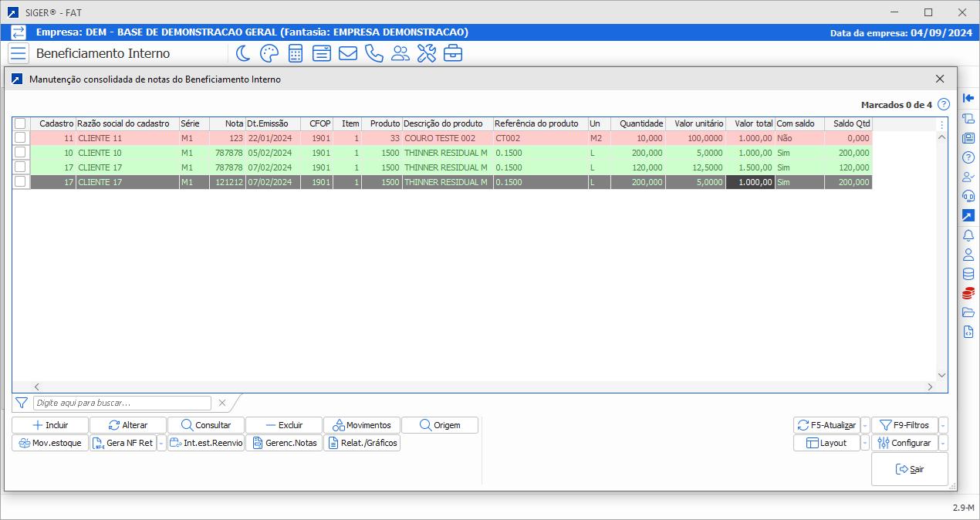The image size is (980, 520).
Task: Open the wrench and screwdriver tools icon
Action: click(x=426, y=53)
